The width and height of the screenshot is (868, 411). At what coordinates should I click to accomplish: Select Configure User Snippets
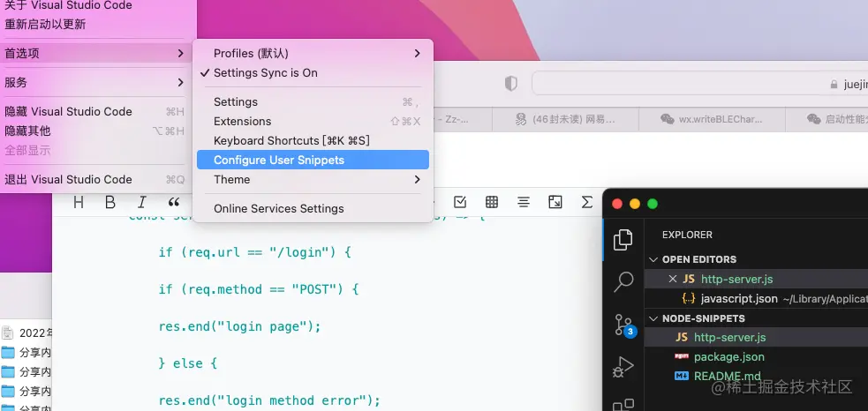313,160
